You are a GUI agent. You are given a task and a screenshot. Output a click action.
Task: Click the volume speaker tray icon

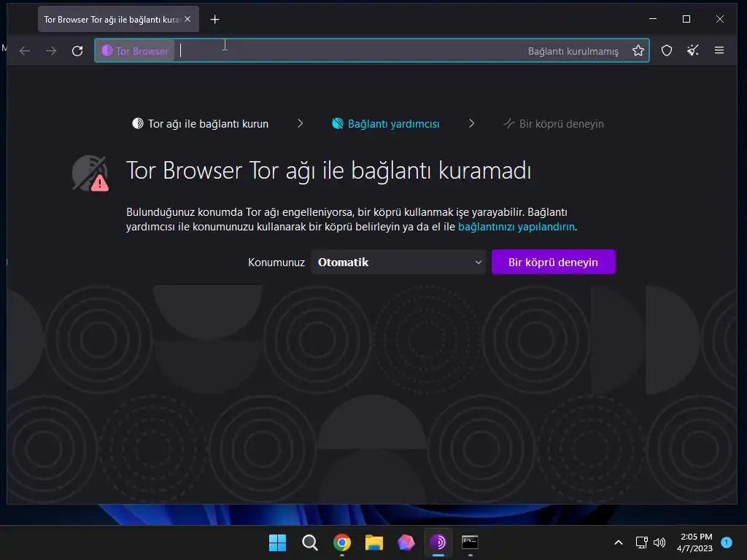[x=659, y=542]
